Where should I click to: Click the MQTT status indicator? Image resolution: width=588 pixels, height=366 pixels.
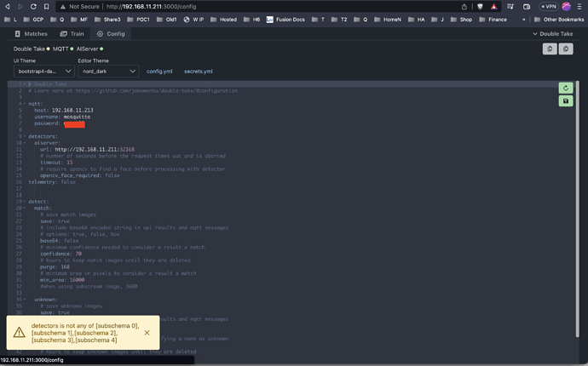(63, 49)
